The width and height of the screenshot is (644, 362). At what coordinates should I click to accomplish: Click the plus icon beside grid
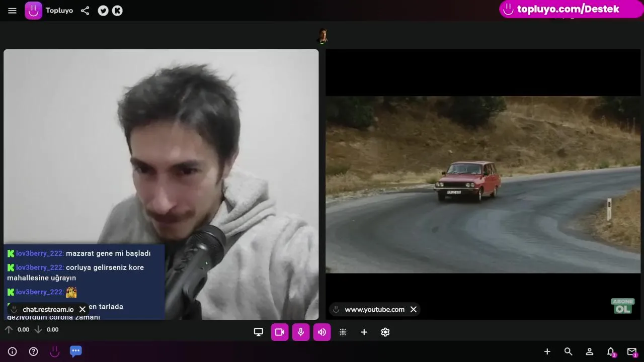tap(364, 332)
